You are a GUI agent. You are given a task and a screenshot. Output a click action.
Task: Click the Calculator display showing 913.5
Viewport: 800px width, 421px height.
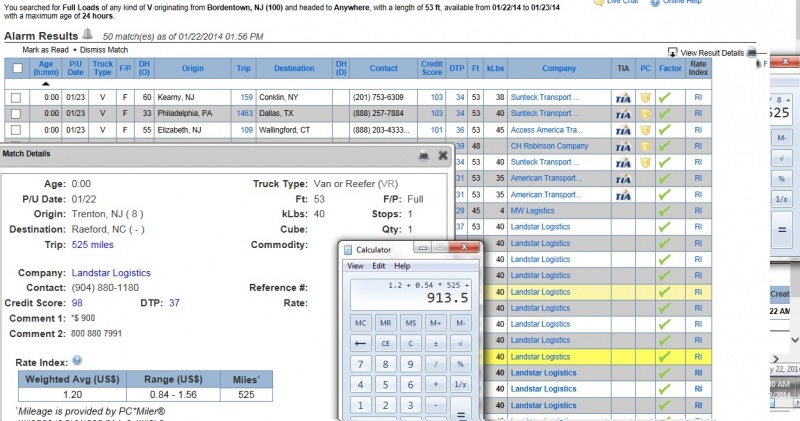tap(411, 294)
